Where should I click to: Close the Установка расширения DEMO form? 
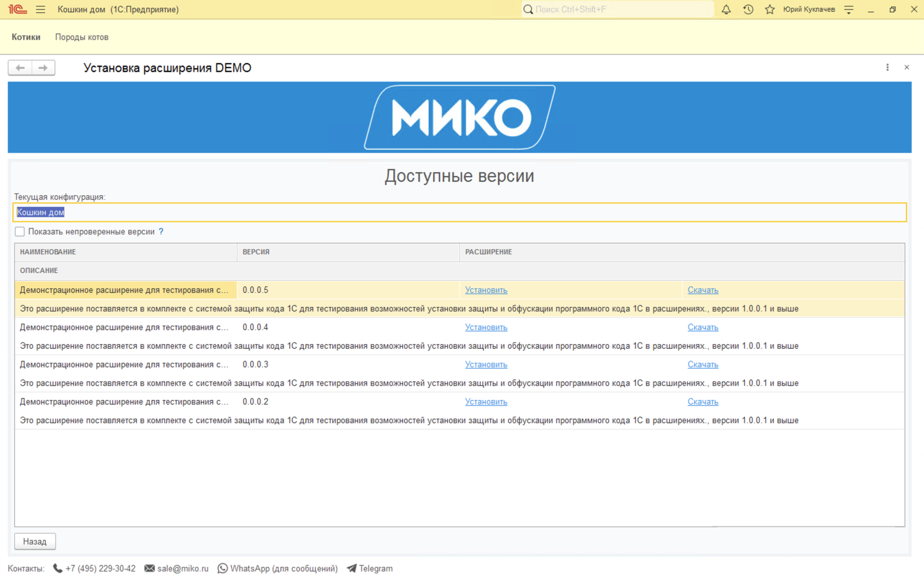point(907,67)
